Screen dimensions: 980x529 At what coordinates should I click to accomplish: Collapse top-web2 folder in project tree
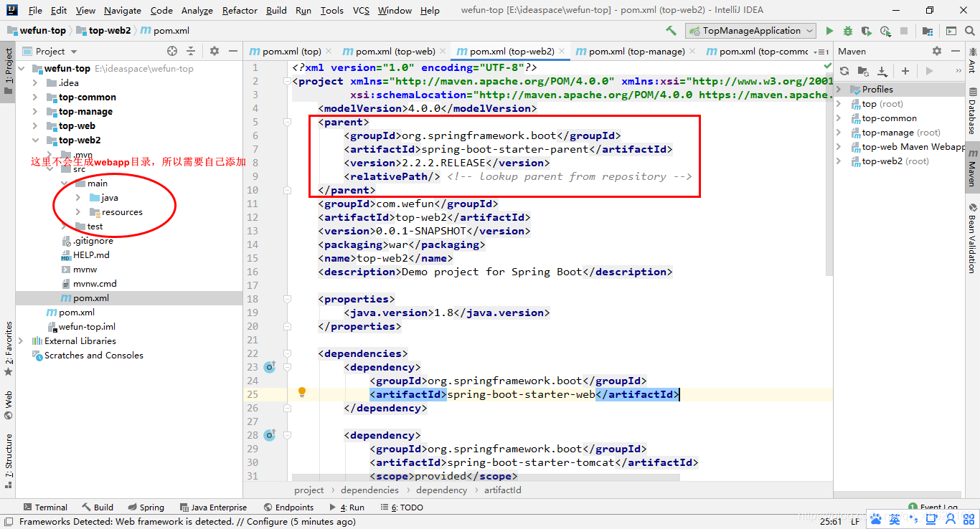tap(35, 140)
